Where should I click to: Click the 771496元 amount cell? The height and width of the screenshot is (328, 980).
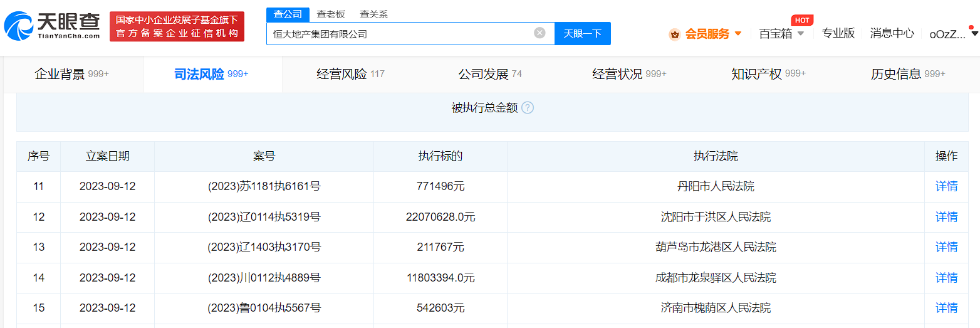click(x=440, y=186)
